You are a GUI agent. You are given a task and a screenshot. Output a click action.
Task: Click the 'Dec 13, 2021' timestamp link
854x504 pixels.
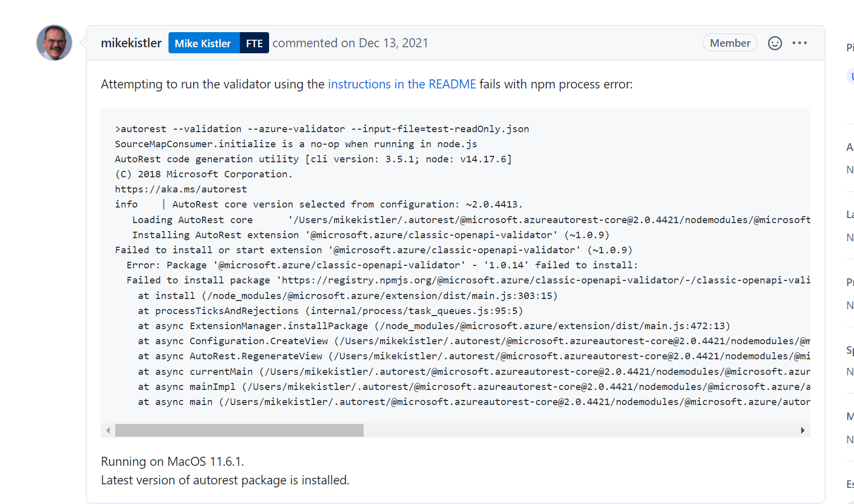pos(392,43)
